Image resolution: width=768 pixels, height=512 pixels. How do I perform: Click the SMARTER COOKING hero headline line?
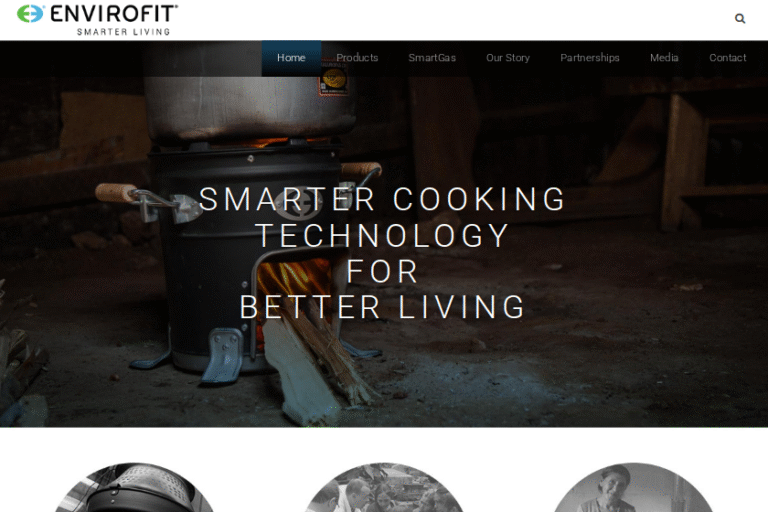[382, 199]
